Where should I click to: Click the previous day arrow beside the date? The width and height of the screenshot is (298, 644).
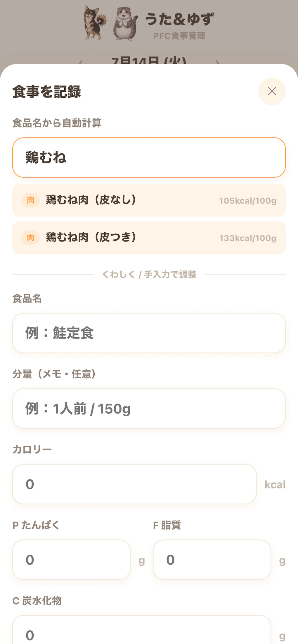[81, 62]
